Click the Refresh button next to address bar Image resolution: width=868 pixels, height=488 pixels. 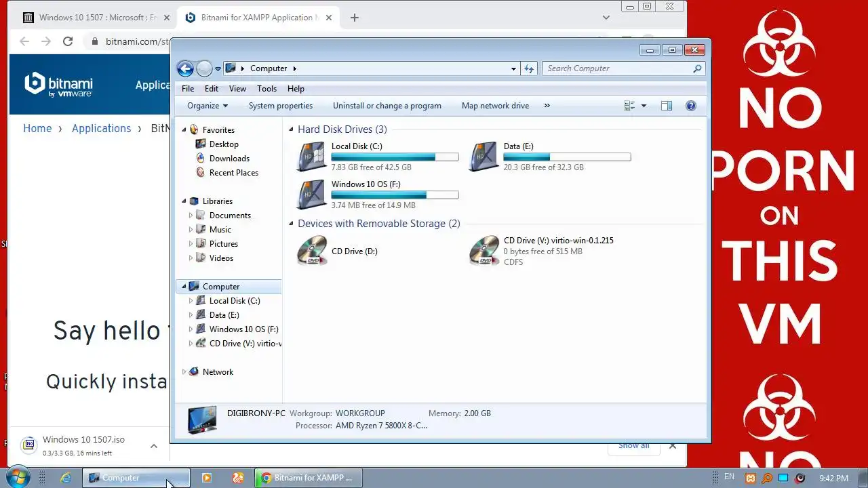pos(529,68)
